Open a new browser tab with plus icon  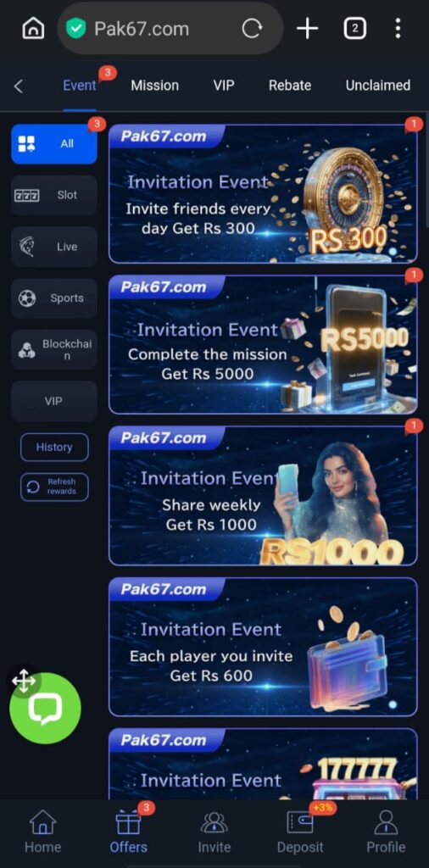click(307, 28)
